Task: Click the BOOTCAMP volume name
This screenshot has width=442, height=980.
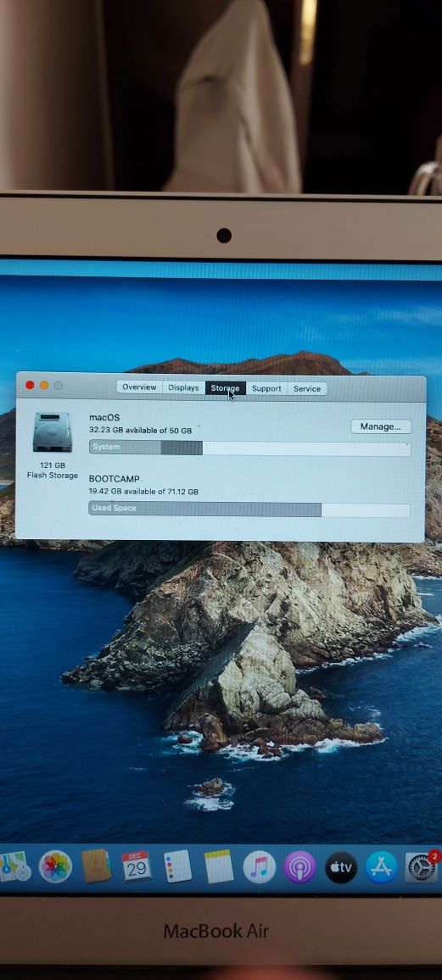Action: (x=115, y=479)
